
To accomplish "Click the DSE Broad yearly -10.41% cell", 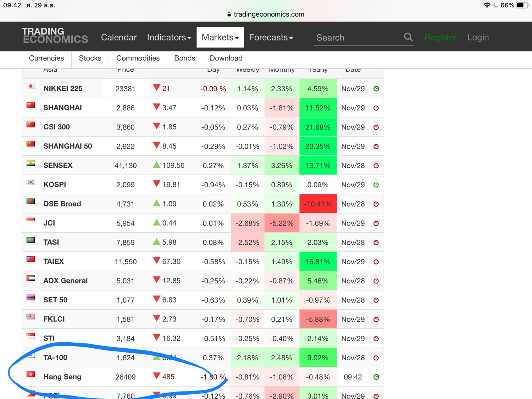I will [x=318, y=204].
